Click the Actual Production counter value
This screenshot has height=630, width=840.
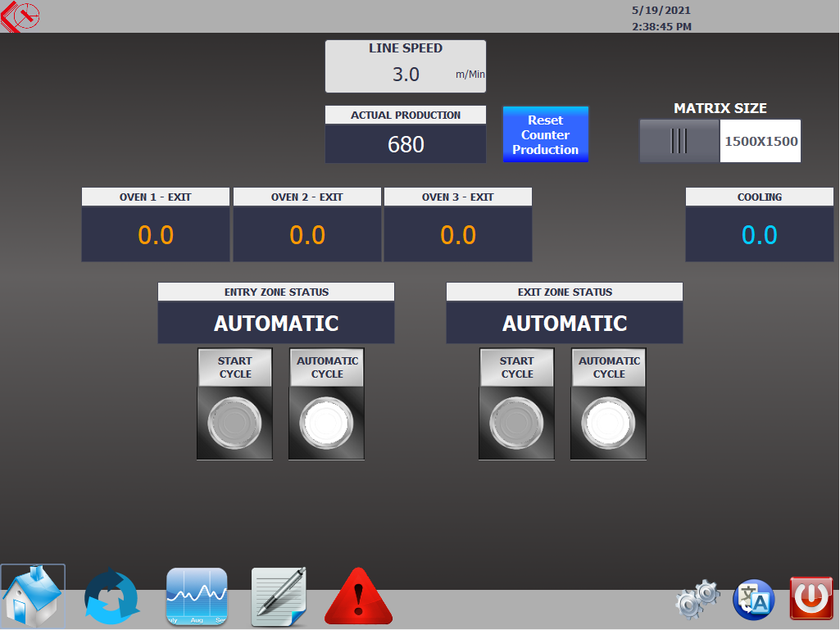click(406, 144)
